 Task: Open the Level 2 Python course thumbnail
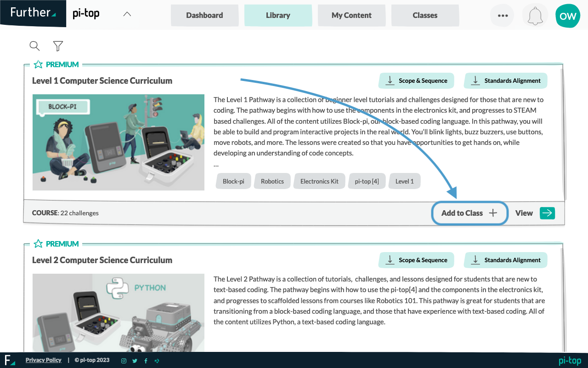pos(119,313)
